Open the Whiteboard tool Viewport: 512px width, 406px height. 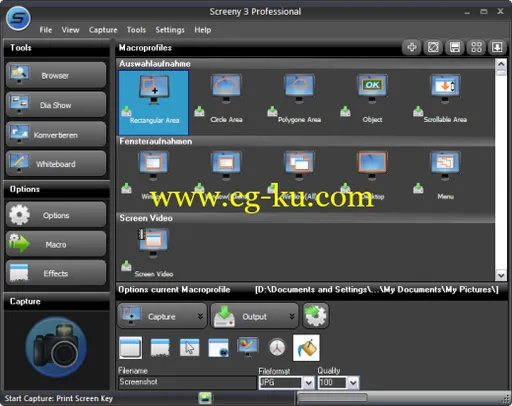click(56, 164)
